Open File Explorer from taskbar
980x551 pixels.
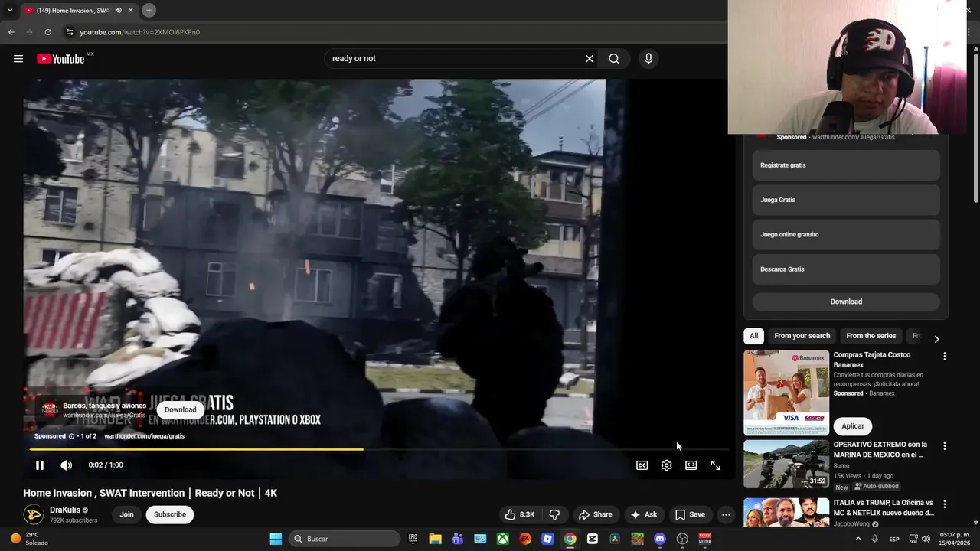tap(435, 539)
